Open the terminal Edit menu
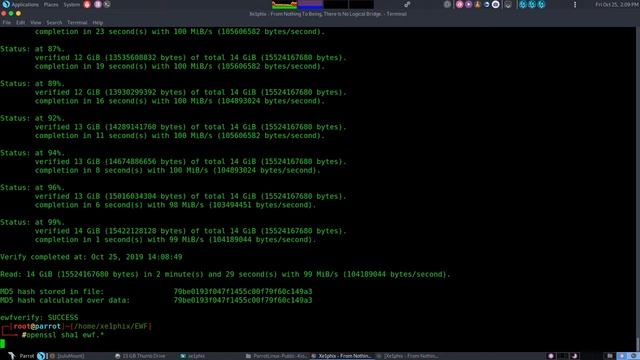The image size is (640, 360). [20, 23]
